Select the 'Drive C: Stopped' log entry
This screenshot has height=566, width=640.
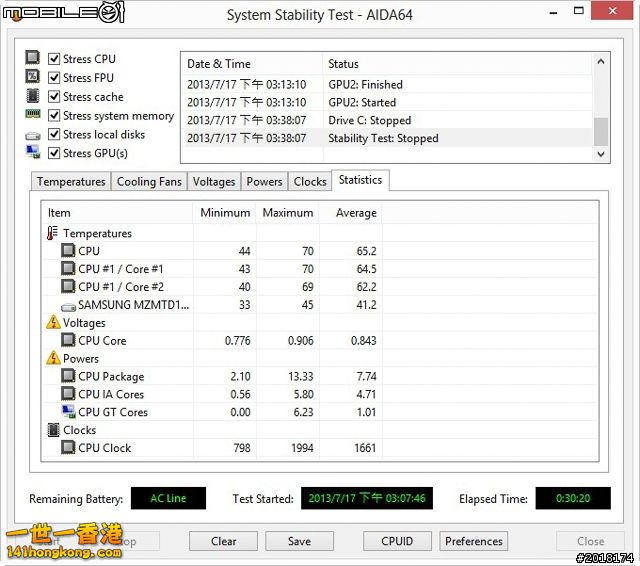(387, 120)
